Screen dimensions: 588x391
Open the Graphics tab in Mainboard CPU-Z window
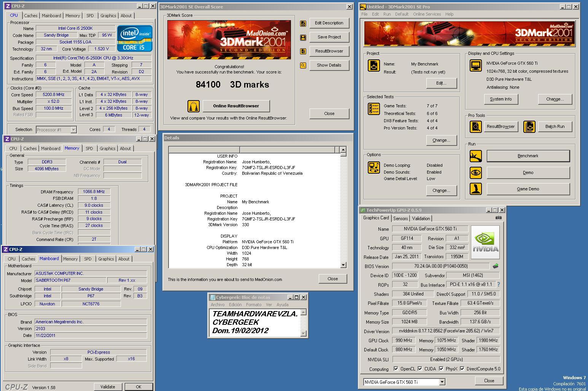(x=106, y=259)
